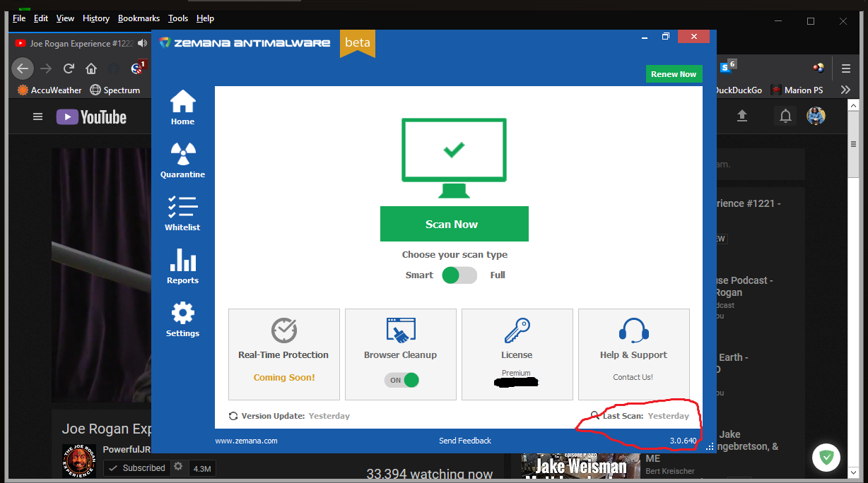Image resolution: width=868 pixels, height=483 pixels.
Task: Click the browser page scrollbar thumb
Action: (853, 145)
